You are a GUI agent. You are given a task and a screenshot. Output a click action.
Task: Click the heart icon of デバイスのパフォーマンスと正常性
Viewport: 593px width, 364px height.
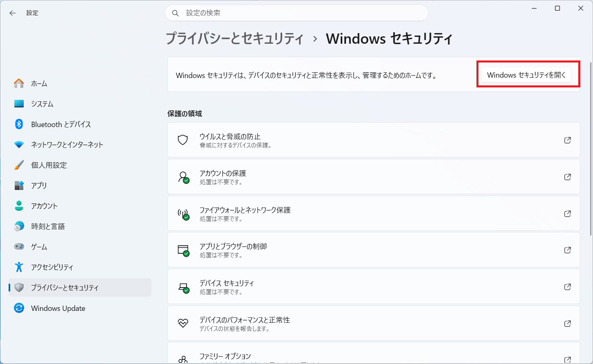click(183, 324)
